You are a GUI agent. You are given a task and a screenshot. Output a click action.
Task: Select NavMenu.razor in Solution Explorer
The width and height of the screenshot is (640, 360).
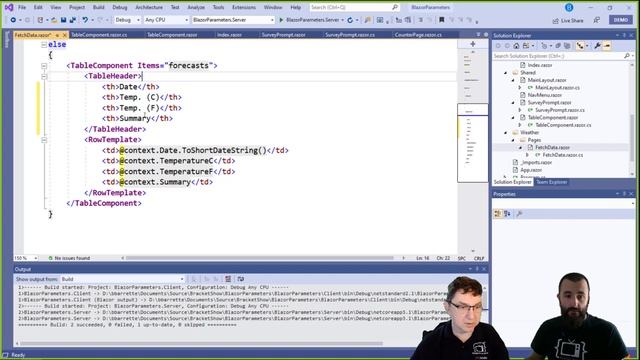tap(544, 95)
